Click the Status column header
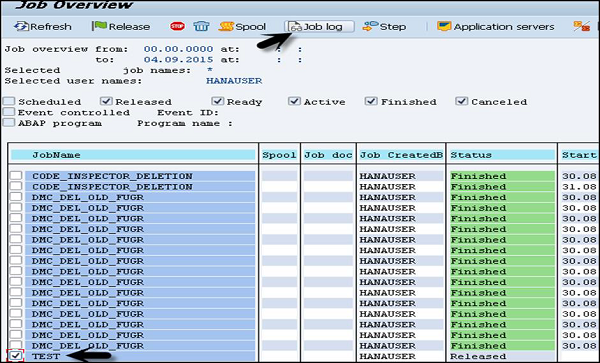Viewport: 600px width, 363px height. 502,155
